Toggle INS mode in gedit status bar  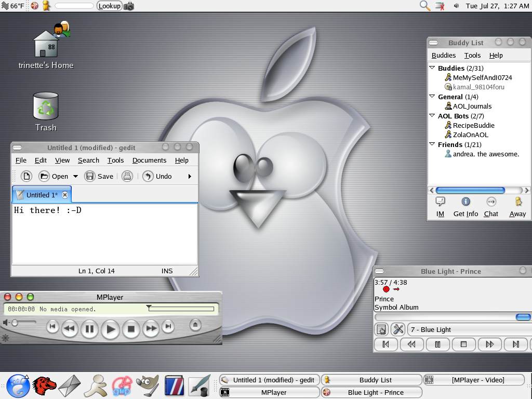pyautogui.click(x=167, y=271)
